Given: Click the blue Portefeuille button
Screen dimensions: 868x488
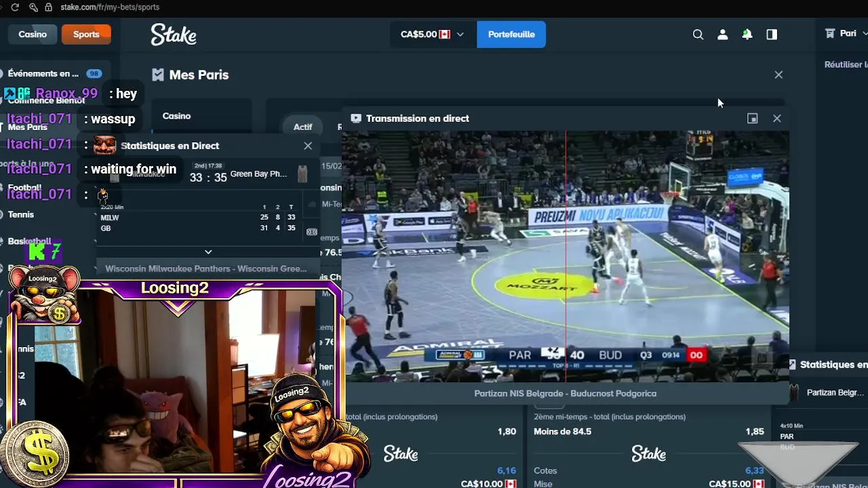Looking at the screenshot, I should point(511,34).
